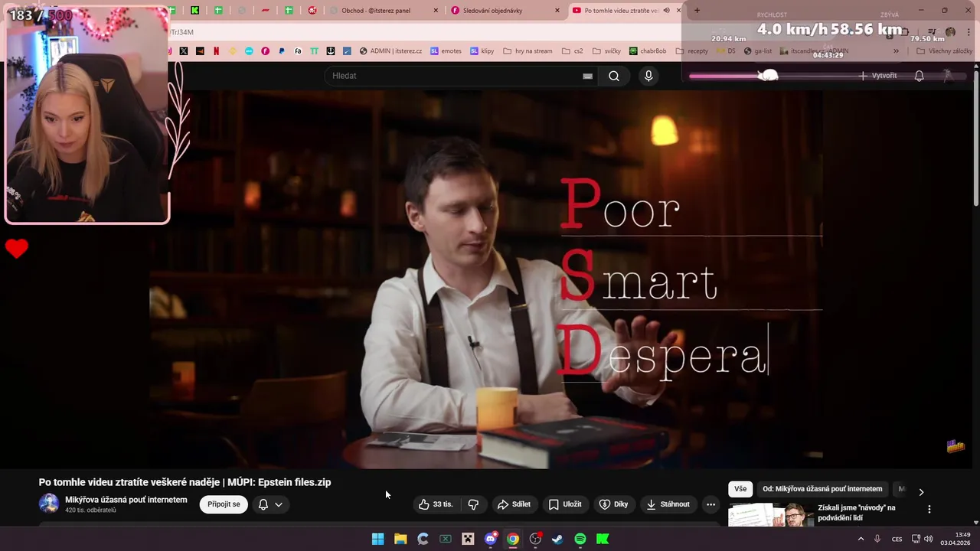
Task: Open Discord from taskbar
Action: click(x=491, y=539)
